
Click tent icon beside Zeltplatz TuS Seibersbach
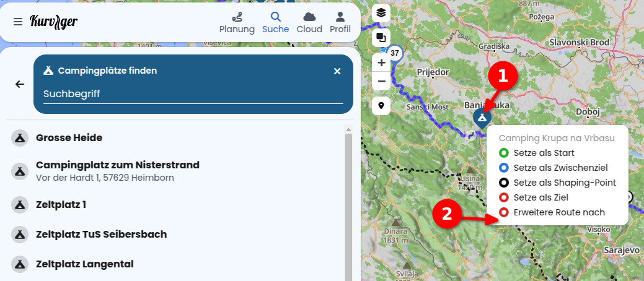19,235
